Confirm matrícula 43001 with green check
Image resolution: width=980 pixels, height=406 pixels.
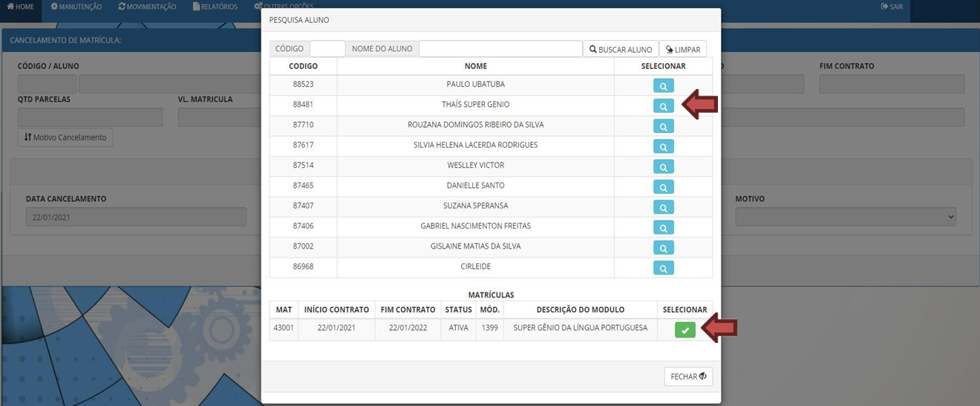coord(685,330)
